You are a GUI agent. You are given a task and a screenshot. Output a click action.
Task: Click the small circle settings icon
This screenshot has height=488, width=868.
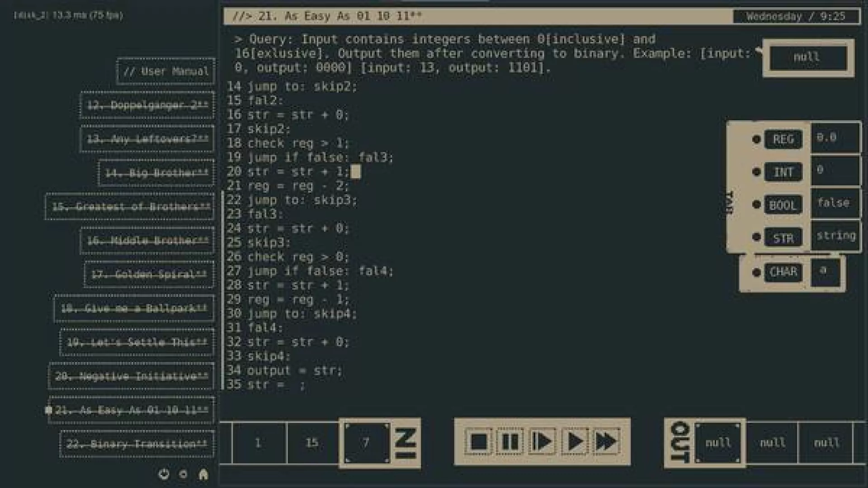[x=183, y=474]
